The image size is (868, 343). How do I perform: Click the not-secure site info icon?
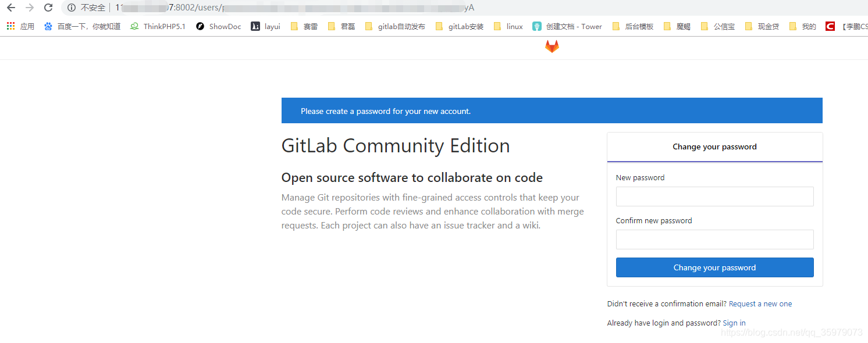(x=72, y=8)
